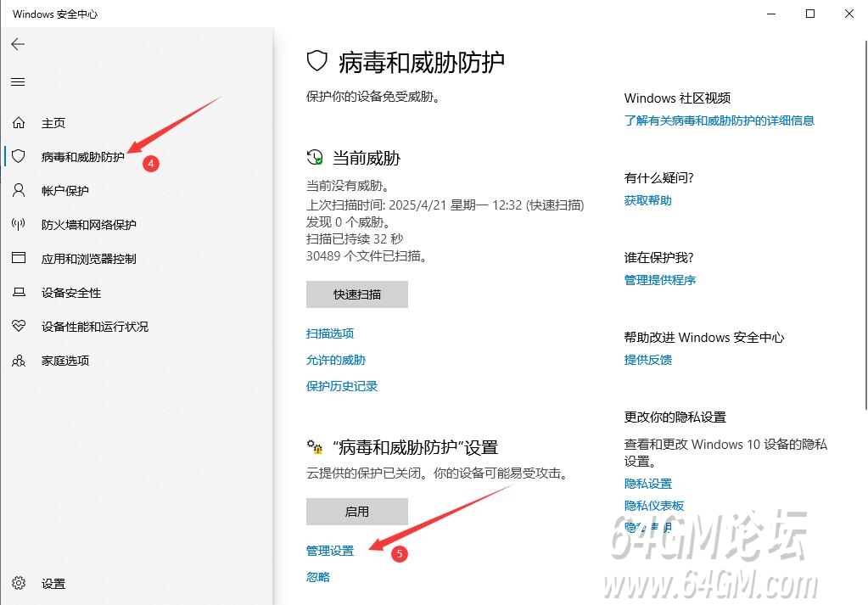This screenshot has width=868, height=605.
Task: Click the 云提供的保护已关闭 warning text
Action: click(x=437, y=473)
